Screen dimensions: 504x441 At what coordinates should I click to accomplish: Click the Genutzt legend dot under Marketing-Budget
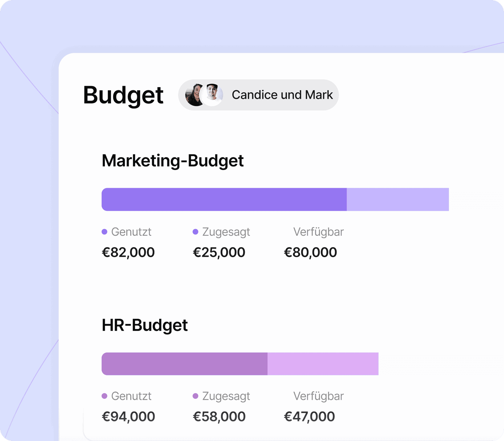[104, 232]
